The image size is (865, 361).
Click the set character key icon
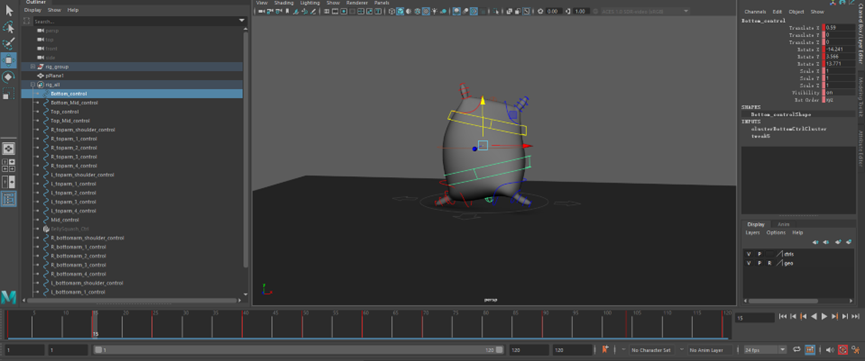tap(605, 349)
